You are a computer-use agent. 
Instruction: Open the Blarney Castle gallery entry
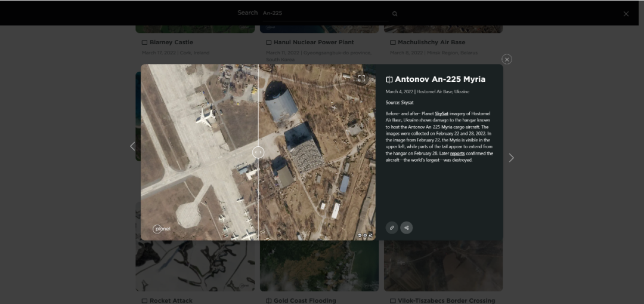pyautogui.click(x=171, y=42)
